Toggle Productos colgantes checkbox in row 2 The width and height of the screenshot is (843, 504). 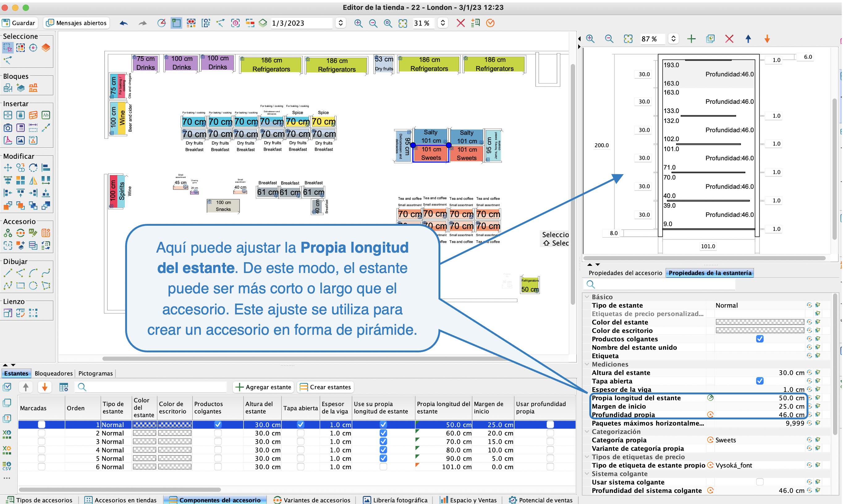(x=218, y=433)
